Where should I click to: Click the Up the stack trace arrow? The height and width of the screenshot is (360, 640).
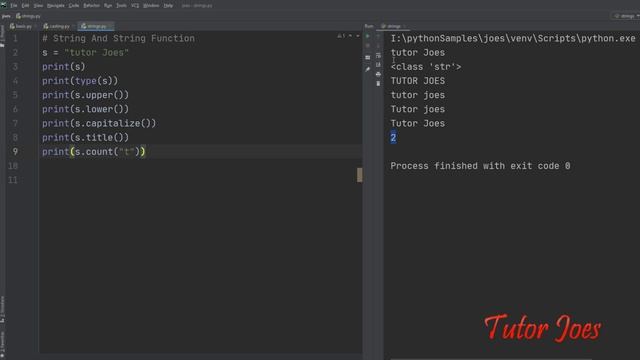(378, 36)
